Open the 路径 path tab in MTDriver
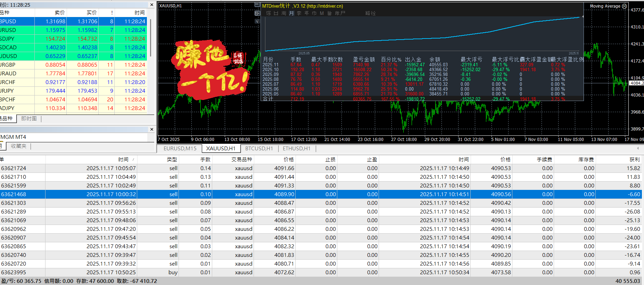This screenshot has height=285, width=644. click(x=371, y=13)
